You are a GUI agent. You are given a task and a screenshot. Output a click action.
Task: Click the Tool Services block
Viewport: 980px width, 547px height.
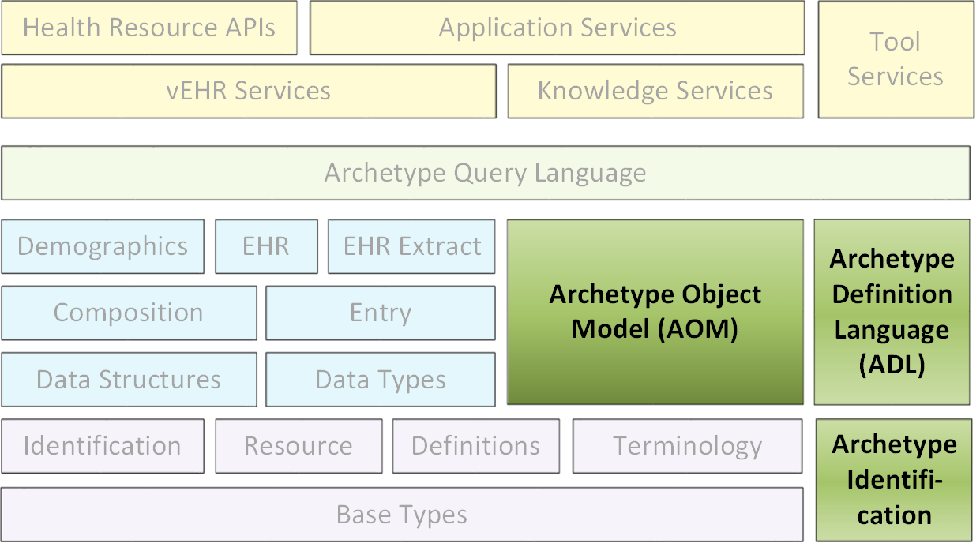895,59
